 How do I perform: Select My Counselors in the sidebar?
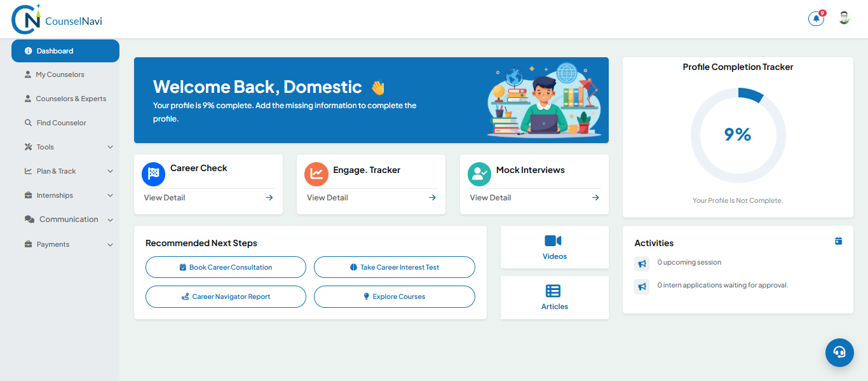[60, 74]
